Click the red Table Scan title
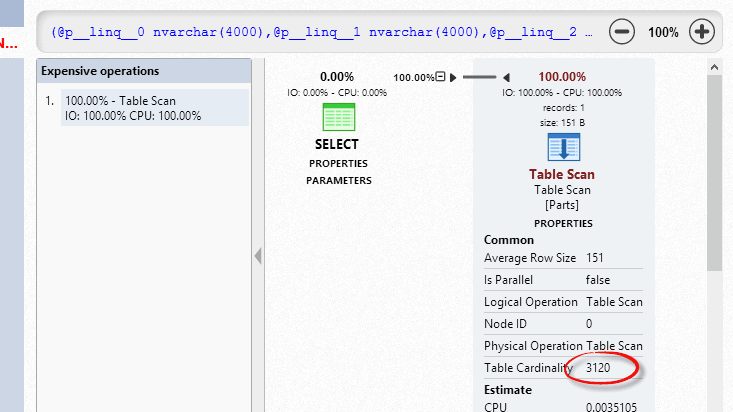Viewport: 733px width, 412px height. tap(562, 174)
